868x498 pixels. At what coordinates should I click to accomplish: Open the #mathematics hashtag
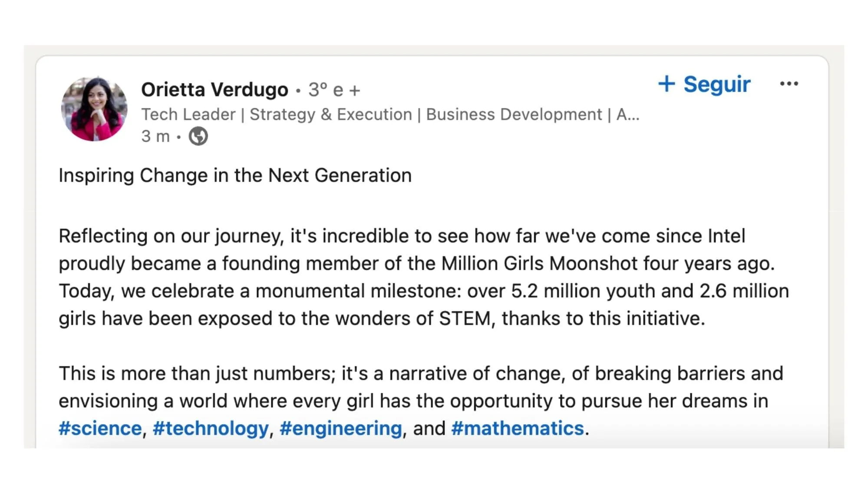518,428
